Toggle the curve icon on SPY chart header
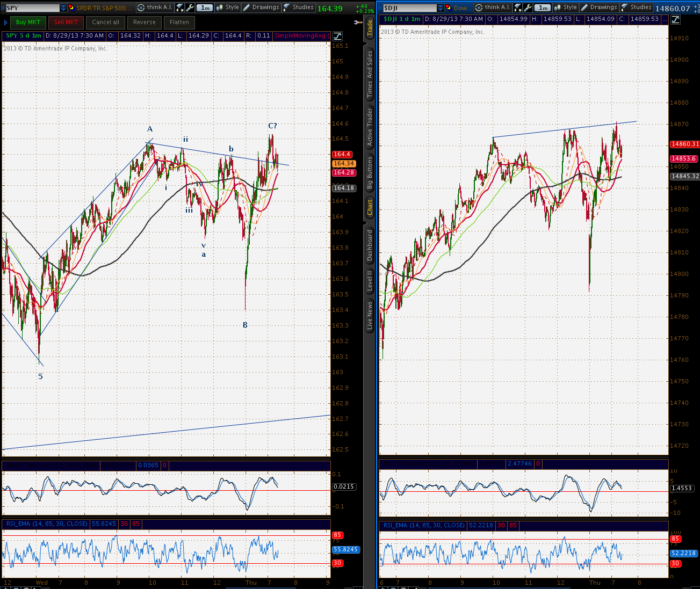This screenshot has width=700, height=589. pyautogui.click(x=337, y=36)
